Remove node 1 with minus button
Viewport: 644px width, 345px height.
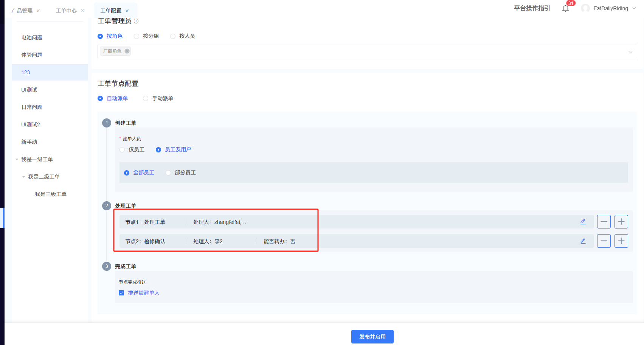[604, 222]
